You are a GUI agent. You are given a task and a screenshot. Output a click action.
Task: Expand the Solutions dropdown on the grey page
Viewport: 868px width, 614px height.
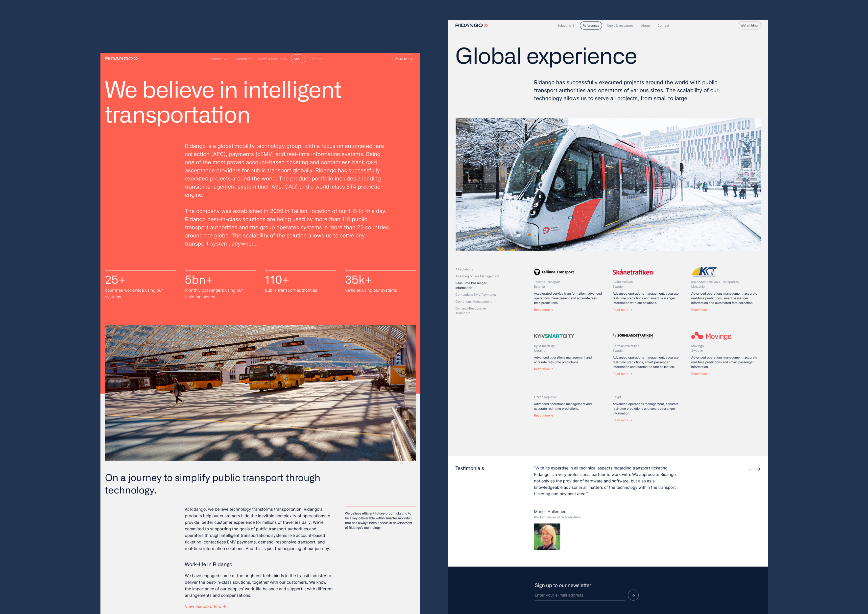pos(566,26)
